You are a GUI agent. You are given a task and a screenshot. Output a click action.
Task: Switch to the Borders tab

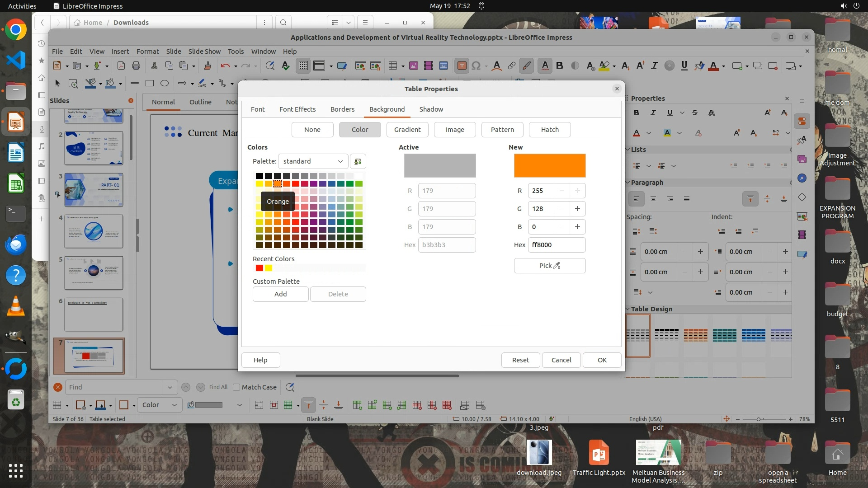coord(342,109)
